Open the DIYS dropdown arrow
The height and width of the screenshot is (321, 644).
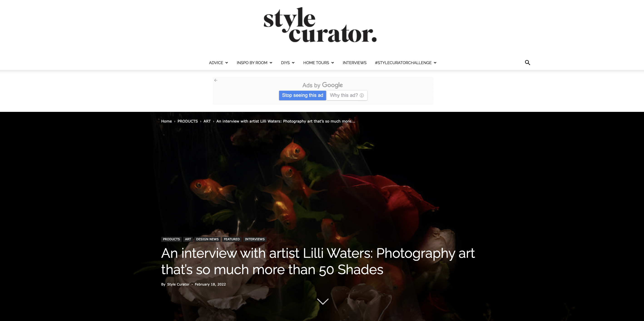293,63
